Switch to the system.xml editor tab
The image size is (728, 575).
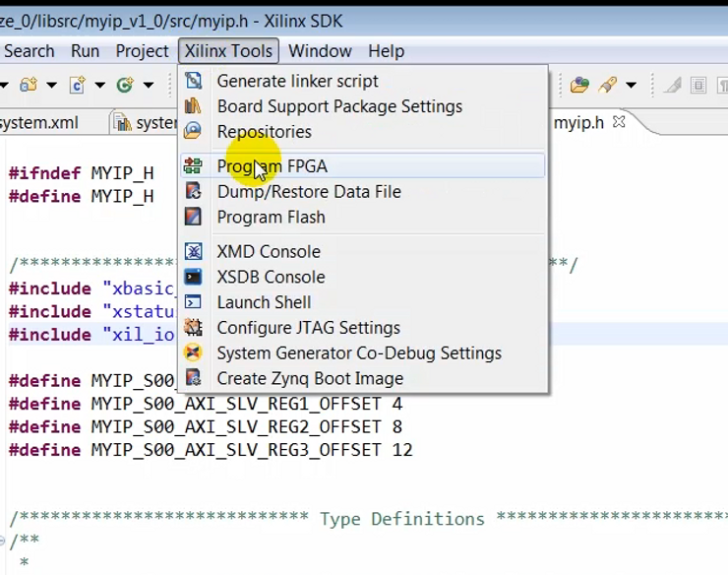click(x=39, y=123)
